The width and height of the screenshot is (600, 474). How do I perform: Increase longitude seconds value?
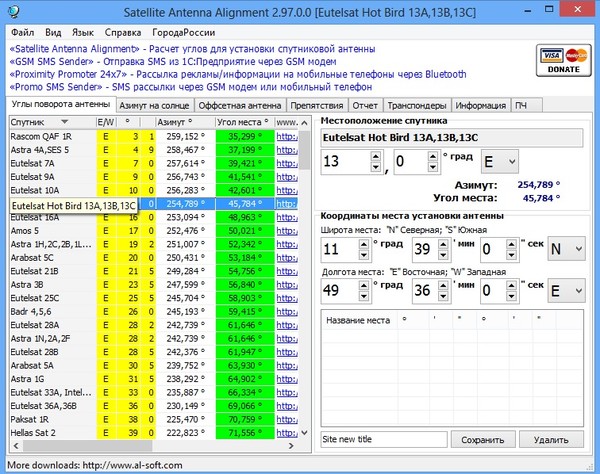(x=511, y=285)
